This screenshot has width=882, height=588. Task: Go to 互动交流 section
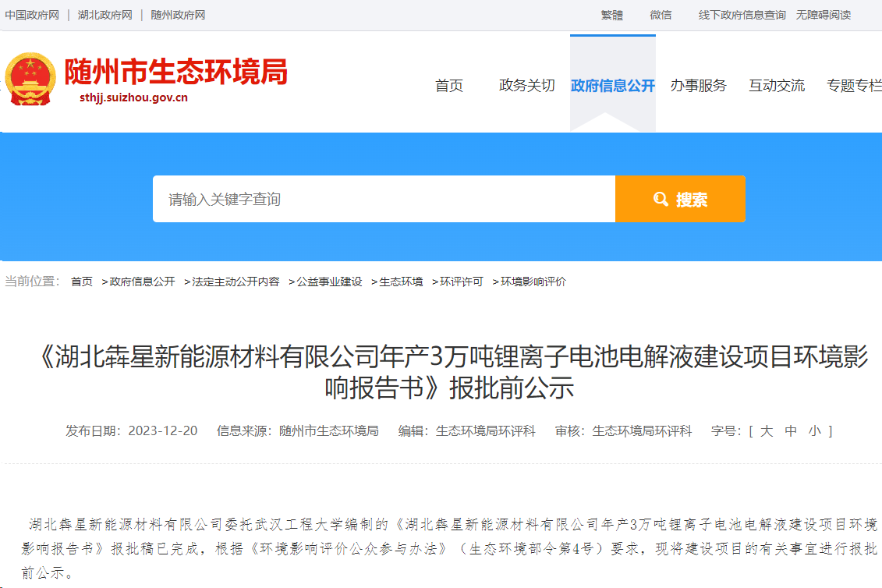(777, 86)
